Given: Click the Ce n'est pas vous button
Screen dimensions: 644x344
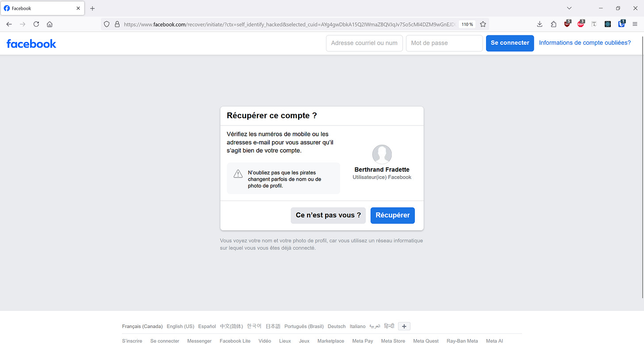Looking at the screenshot, I should click(328, 215).
